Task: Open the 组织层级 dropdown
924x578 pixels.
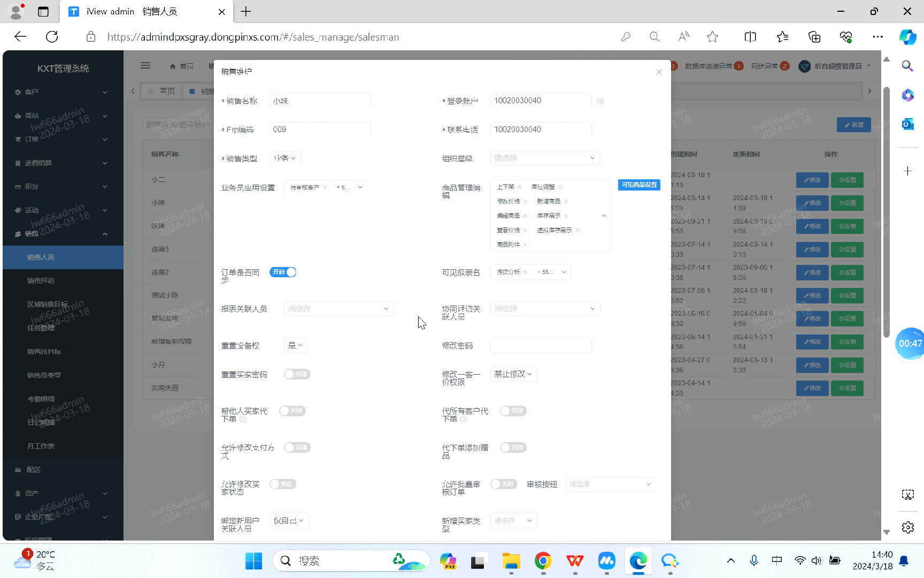Action: coord(544,158)
